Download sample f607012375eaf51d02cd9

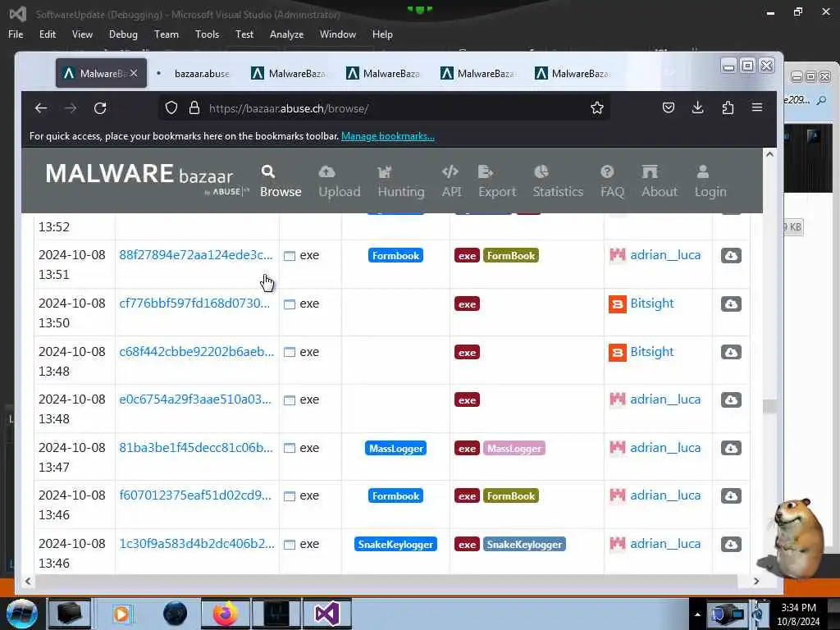[x=731, y=495]
